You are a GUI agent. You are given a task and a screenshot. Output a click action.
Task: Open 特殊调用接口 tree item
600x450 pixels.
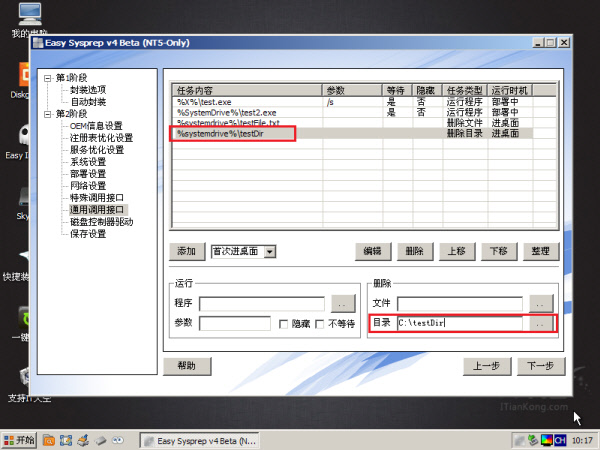[97, 198]
